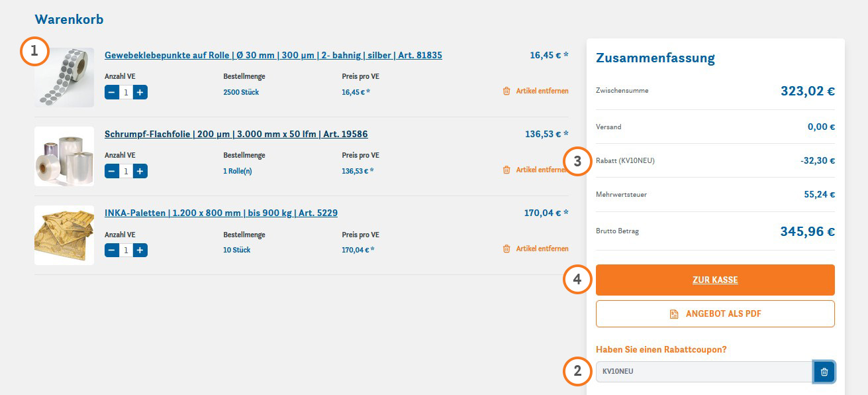Decrease quantity of Gewebeklebepunkte item
868x395 pixels.
[112, 92]
